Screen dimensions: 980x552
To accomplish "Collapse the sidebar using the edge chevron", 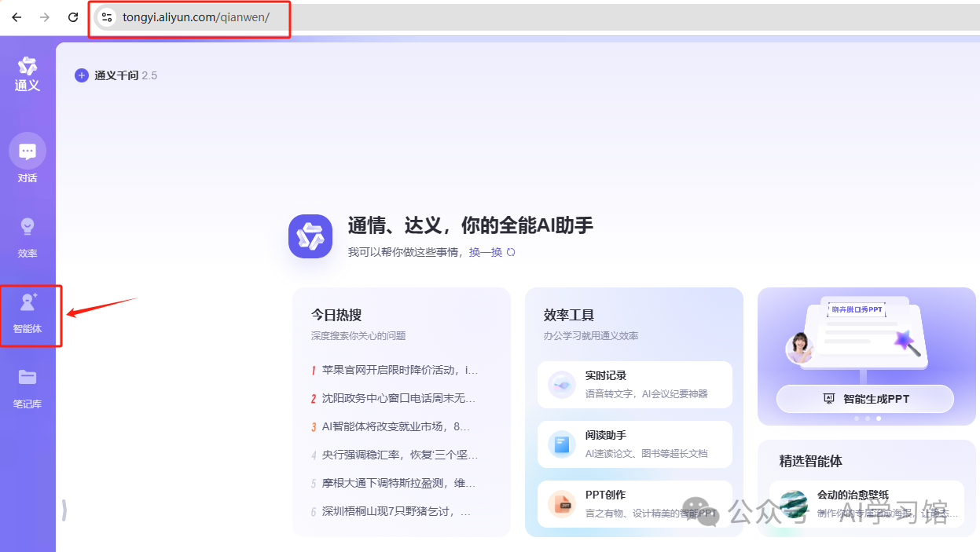I will point(63,509).
